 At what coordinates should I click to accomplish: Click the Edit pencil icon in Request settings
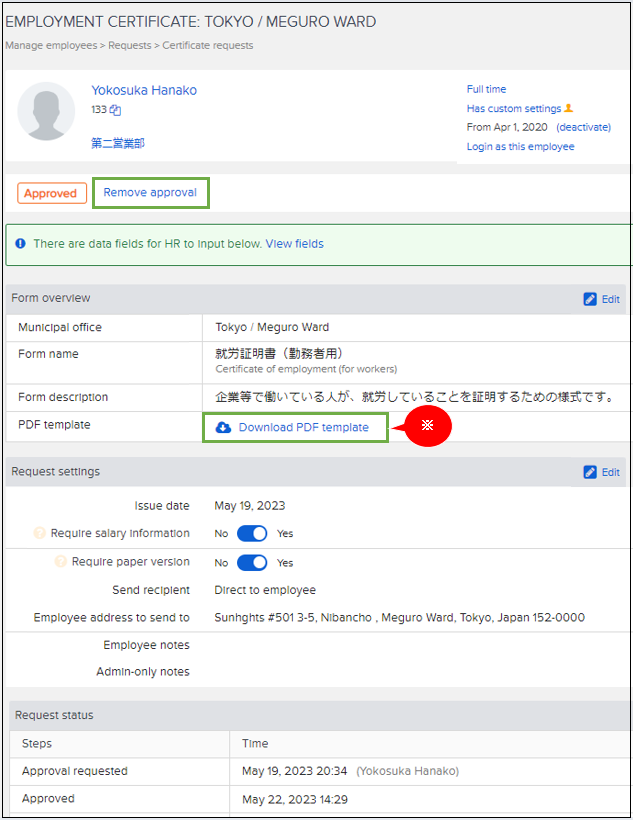point(590,472)
